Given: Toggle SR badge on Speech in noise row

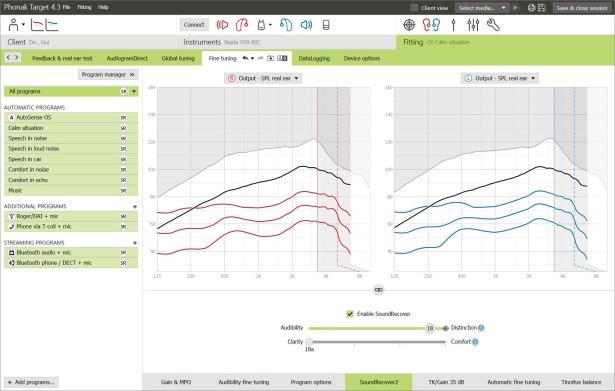Looking at the screenshot, I should [123, 138].
